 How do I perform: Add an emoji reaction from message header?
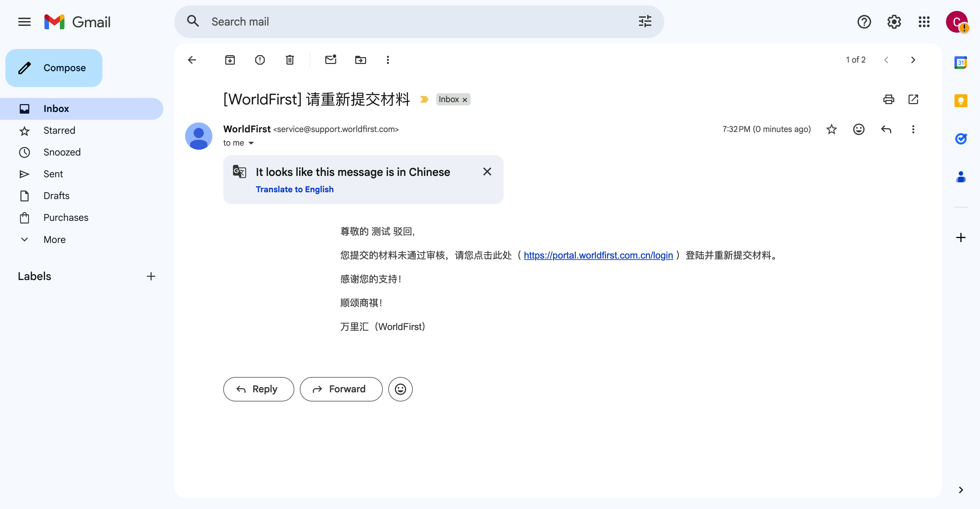[859, 129]
